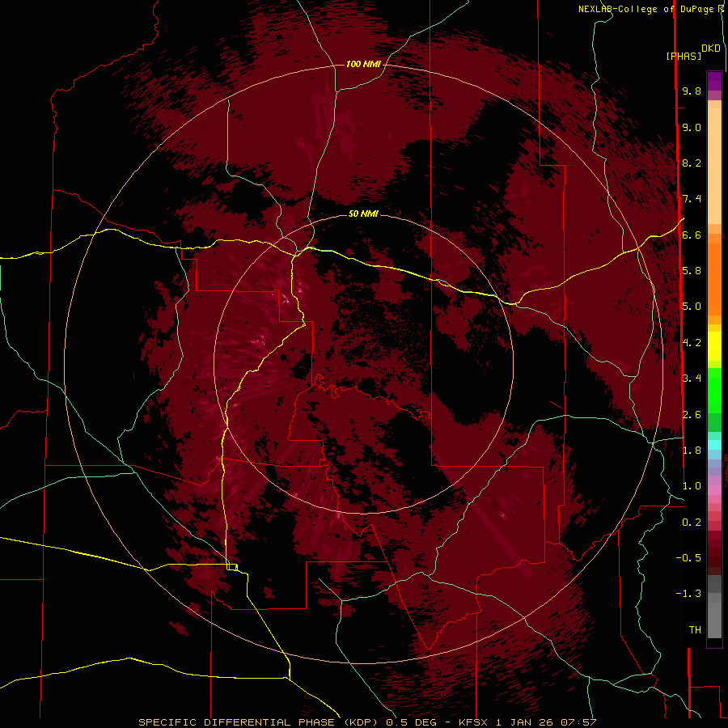
Task: Click the 50 NMI range ring label
Action: (x=363, y=214)
